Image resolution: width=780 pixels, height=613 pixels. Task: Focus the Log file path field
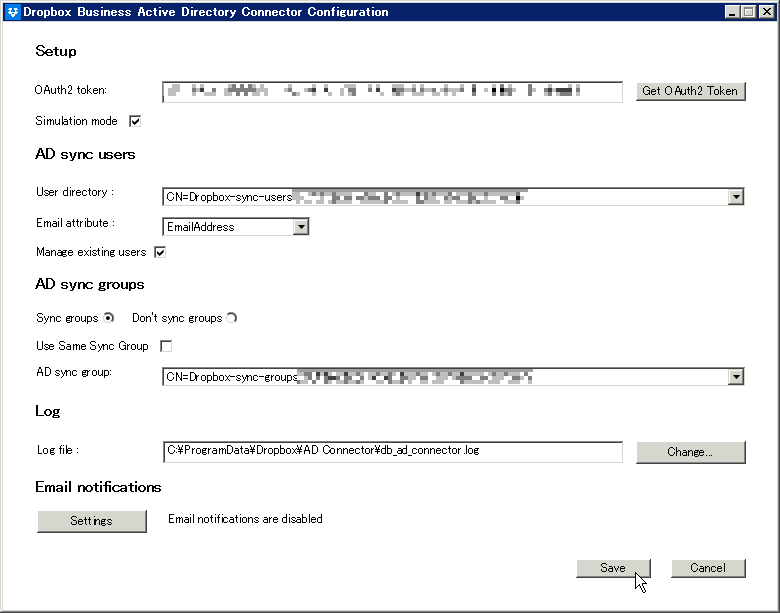click(392, 451)
